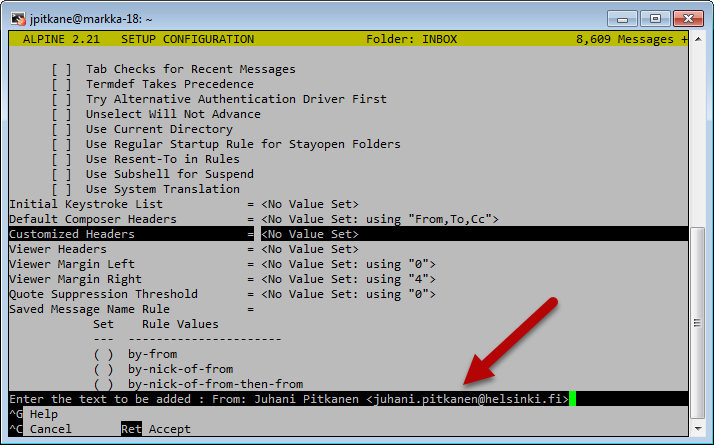Screen dimensions: 714x445
Task: Enable Use Resent-To in Rules checkbox
Action: [61, 159]
